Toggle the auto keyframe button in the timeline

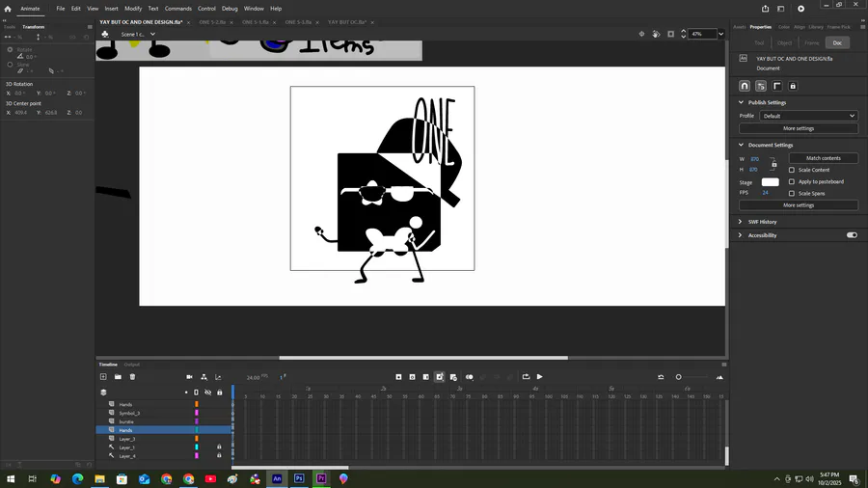[x=440, y=377]
